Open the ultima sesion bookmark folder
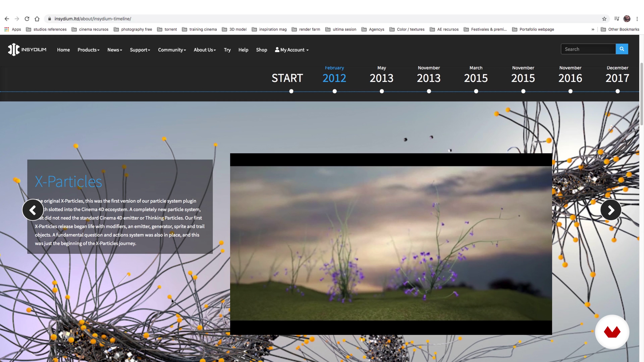This screenshot has height=362, width=644. click(x=341, y=29)
